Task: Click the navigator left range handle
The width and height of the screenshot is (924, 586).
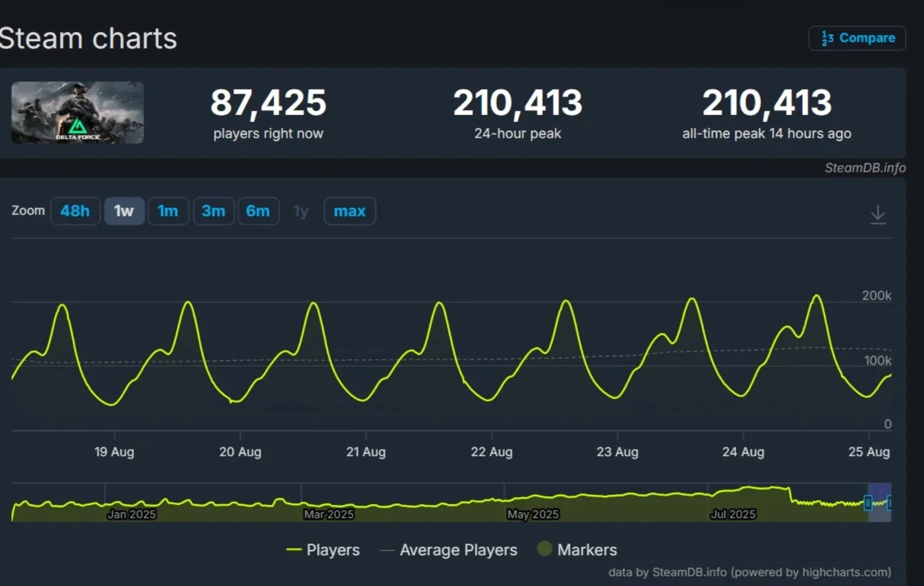Action: click(868, 503)
